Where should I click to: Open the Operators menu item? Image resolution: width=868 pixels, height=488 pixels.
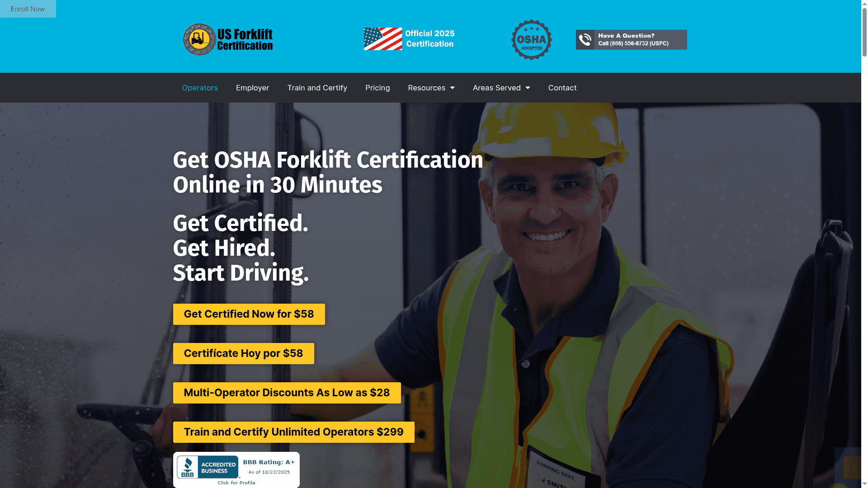click(199, 88)
